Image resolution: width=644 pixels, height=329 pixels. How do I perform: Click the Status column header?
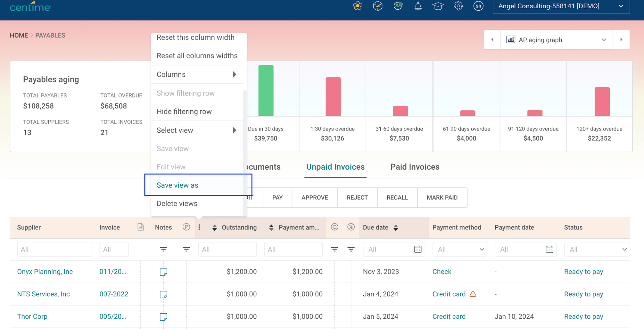point(573,227)
